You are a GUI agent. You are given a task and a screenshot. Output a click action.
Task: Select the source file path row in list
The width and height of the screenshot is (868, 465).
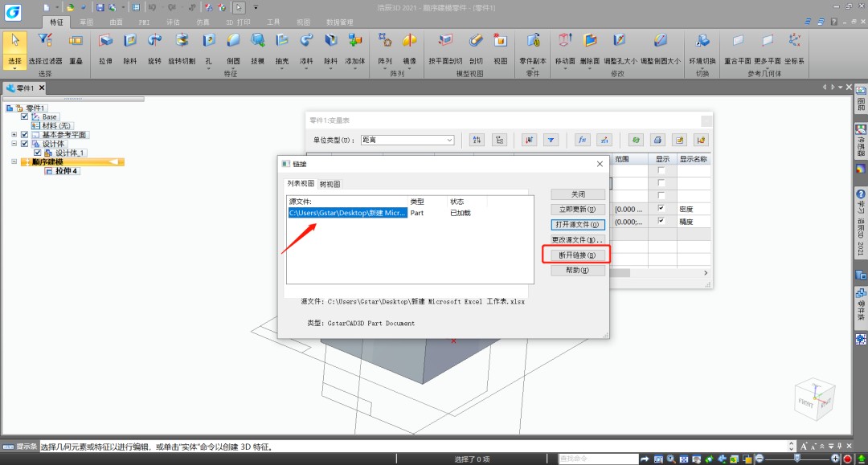pos(348,213)
